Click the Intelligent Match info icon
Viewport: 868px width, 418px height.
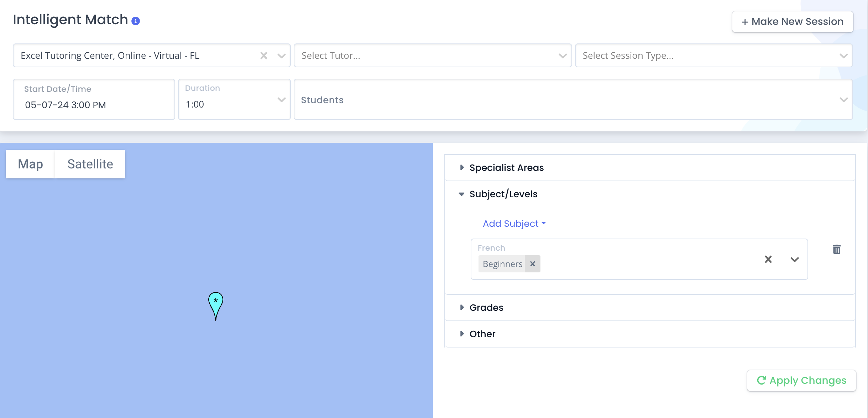pos(136,21)
